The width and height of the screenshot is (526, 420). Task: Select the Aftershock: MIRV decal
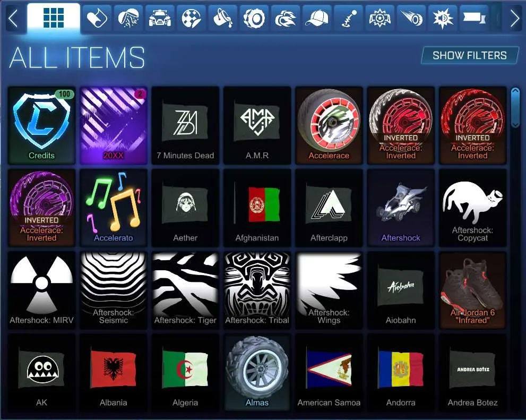click(x=41, y=290)
